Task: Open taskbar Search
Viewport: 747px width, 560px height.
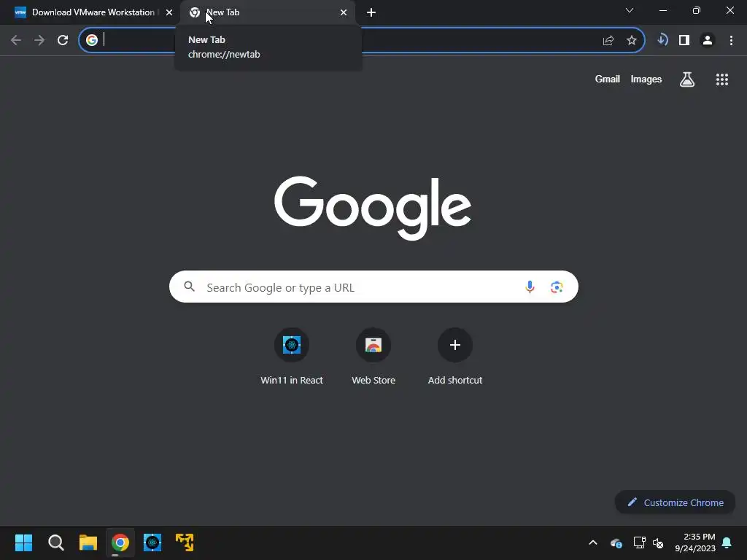Action: [55, 542]
